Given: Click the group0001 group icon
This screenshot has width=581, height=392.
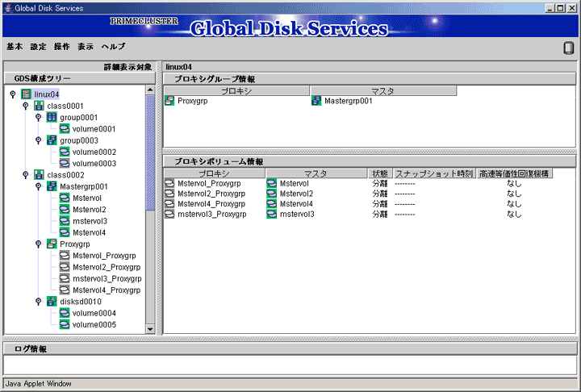Looking at the screenshot, I should 52,117.
